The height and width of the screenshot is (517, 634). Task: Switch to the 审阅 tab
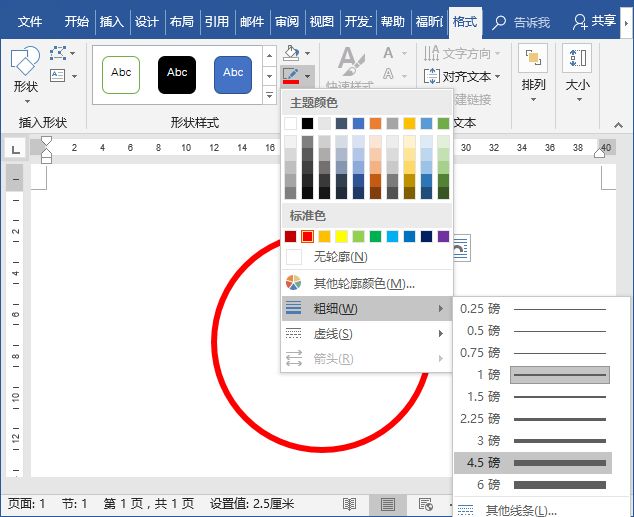tap(287, 21)
